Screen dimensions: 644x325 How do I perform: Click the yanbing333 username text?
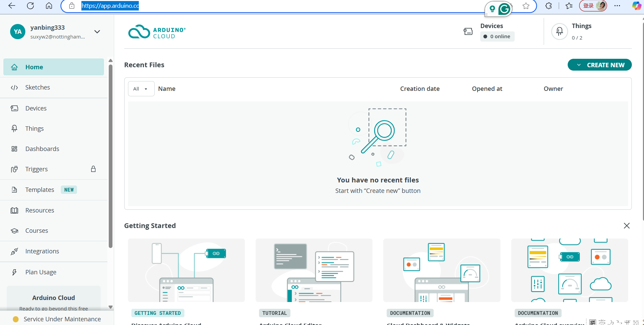pos(48,28)
